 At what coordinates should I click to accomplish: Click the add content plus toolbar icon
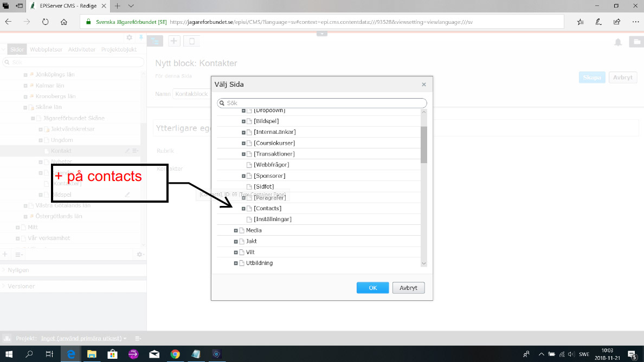coord(173,41)
